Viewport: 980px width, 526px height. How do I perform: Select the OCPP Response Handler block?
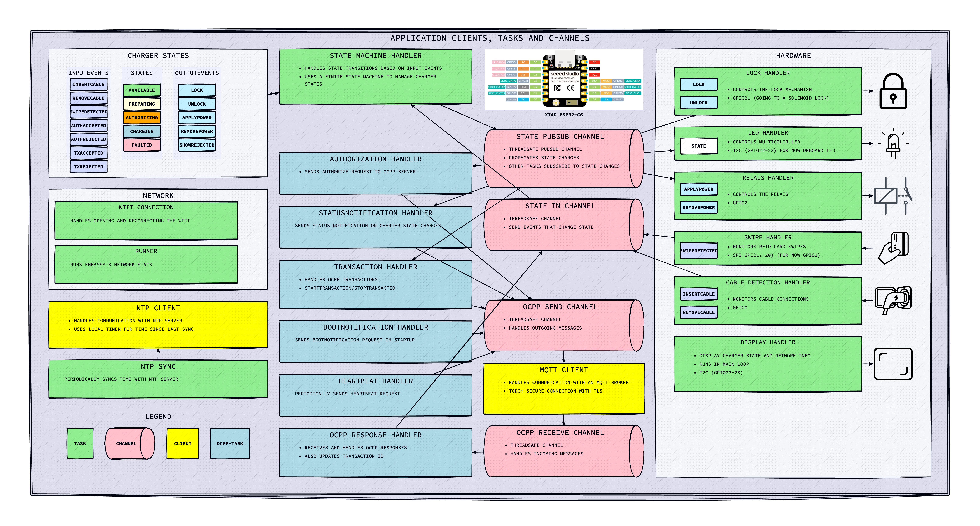376,453
